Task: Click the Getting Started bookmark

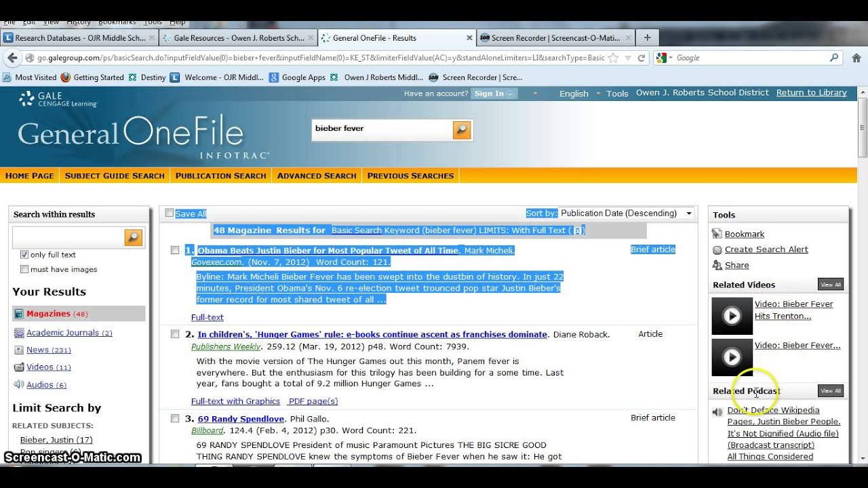Action: (x=92, y=77)
